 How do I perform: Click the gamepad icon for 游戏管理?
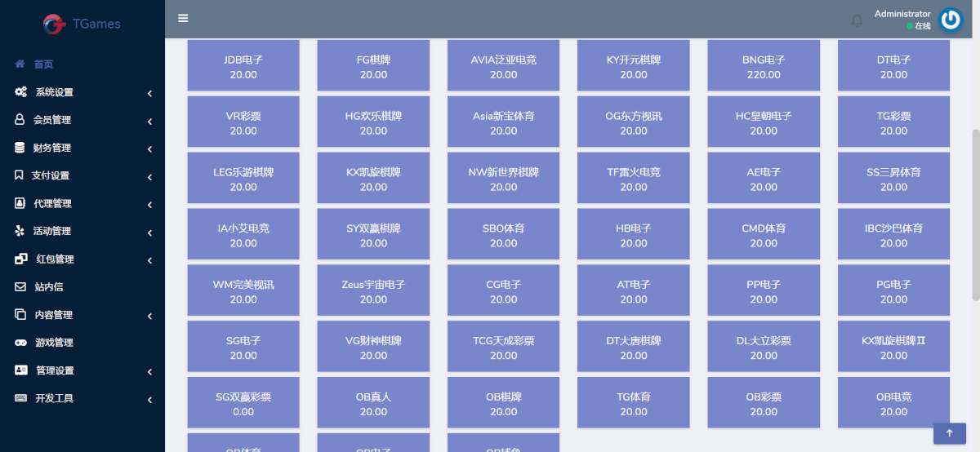(x=20, y=343)
